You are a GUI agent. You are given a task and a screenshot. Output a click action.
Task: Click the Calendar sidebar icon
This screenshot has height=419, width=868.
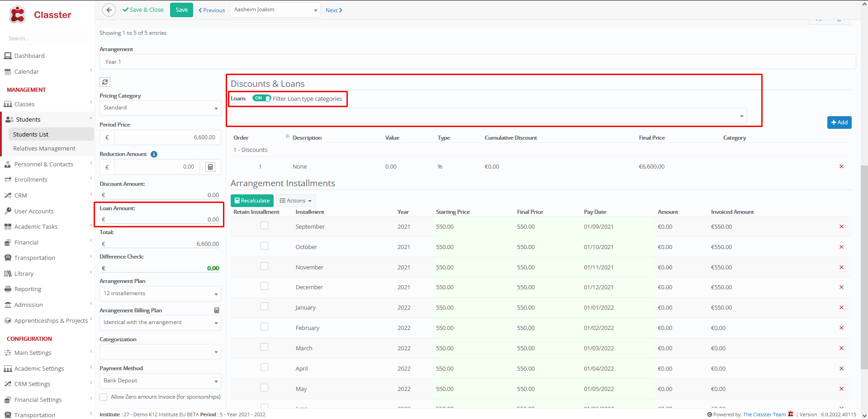coord(8,71)
